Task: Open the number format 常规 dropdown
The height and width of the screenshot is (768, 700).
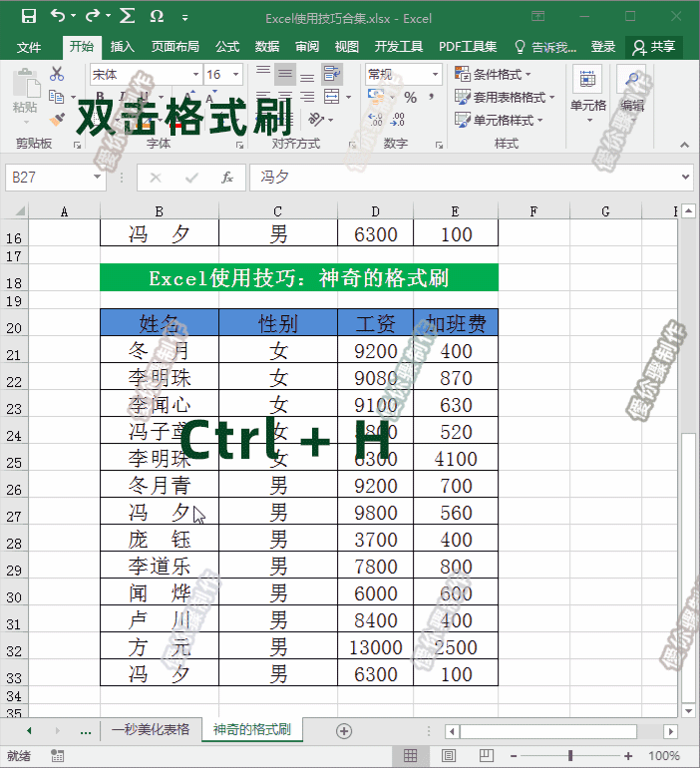Action: tap(435, 75)
